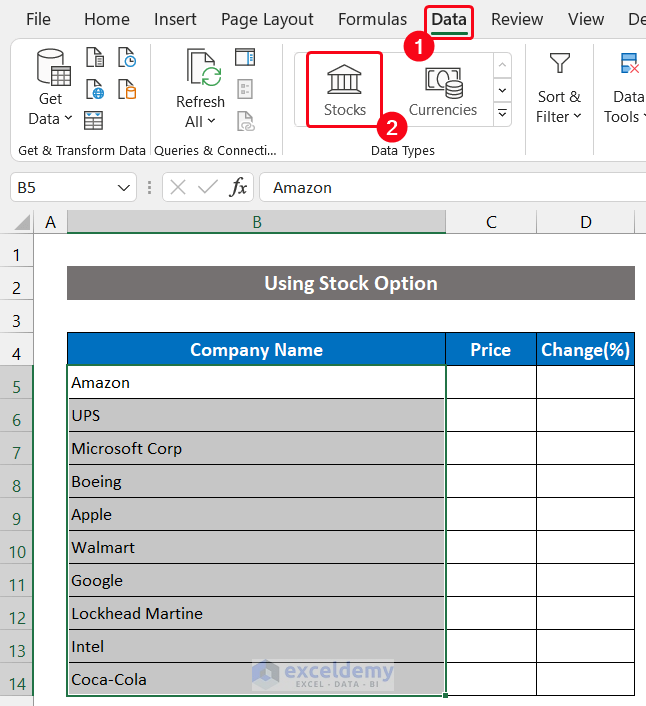Image resolution: width=646 pixels, height=706 pixels.
Task: Open the File menu
Action: (x=38, y=19)
